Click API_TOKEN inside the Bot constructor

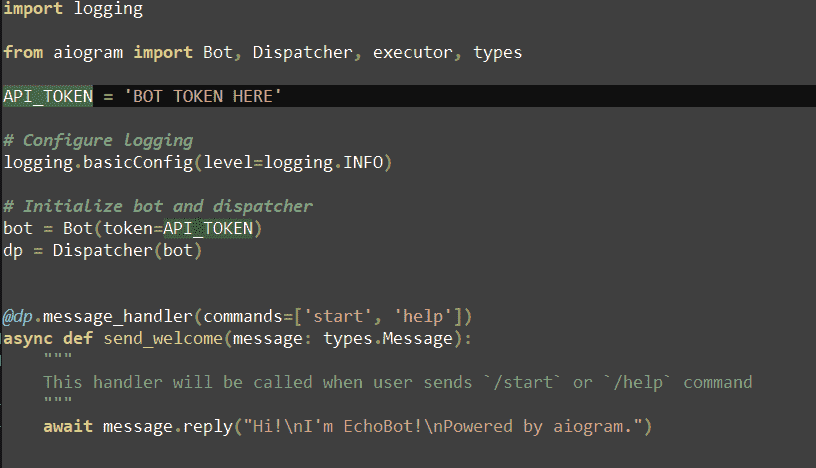pyautogui.click(x=208, y=229)
